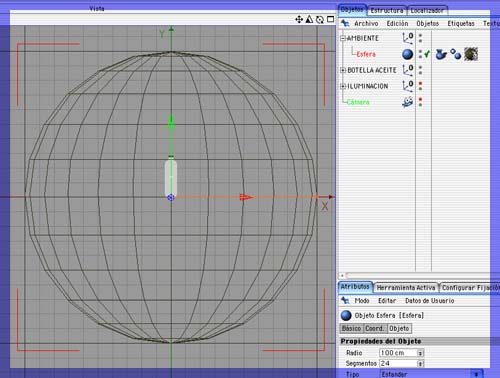Viewport: 500px width, 378px height.
Task: Click the pin icon beside Modo menu
Action: (345, 301)
